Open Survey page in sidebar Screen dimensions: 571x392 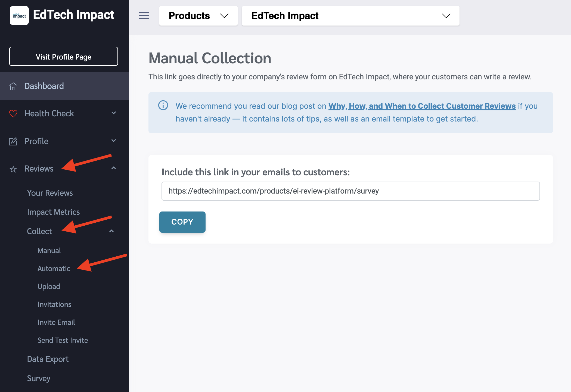[x=39, y=378]
